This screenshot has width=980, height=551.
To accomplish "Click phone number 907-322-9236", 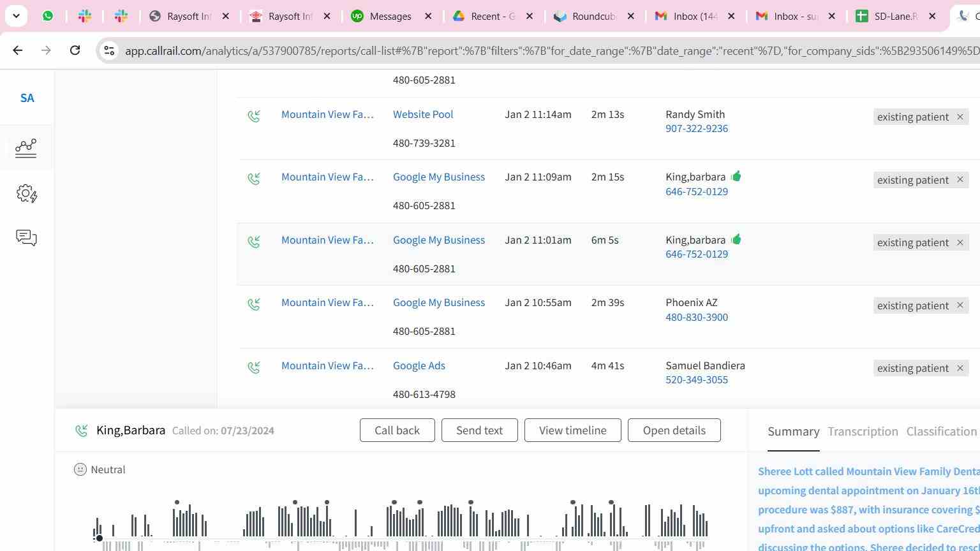I will click(697, 128).
